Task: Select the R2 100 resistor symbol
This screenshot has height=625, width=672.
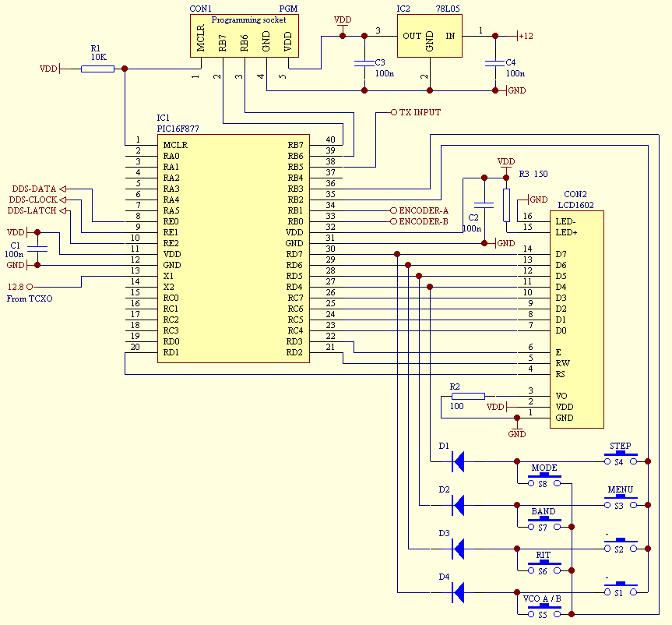Action: [x=467, y=396]
